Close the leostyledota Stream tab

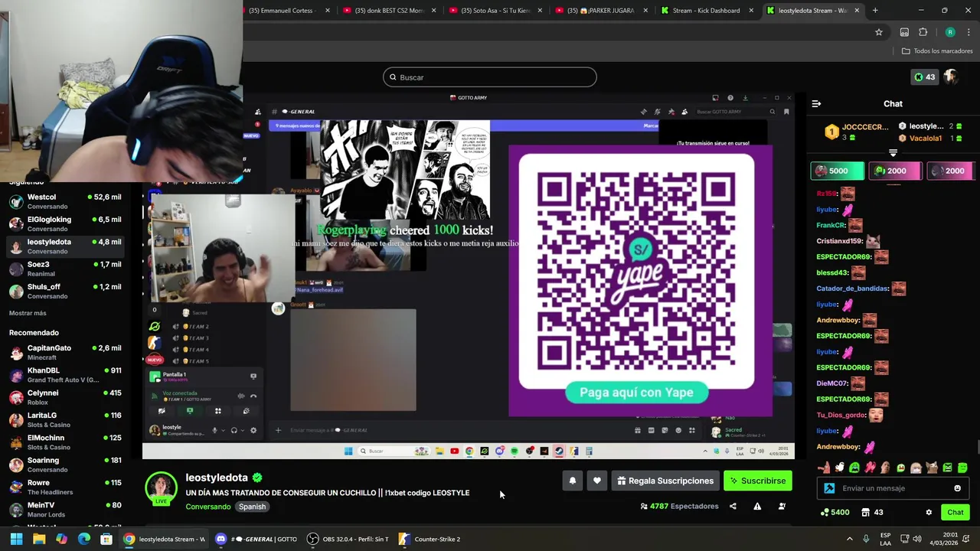point(857,11)
